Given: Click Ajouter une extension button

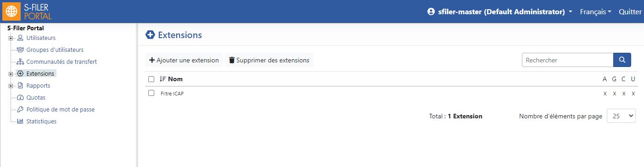Looking at the screenshot, I should (x=184, y=60).
